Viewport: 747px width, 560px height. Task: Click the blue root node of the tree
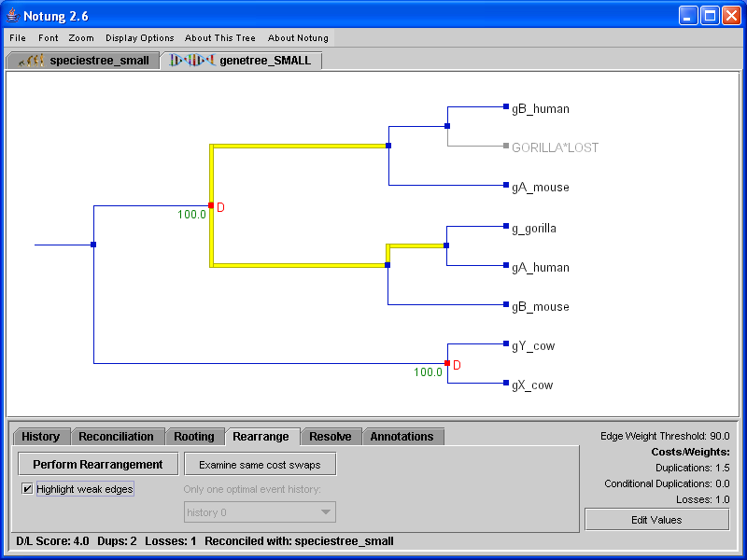point(93,245)
